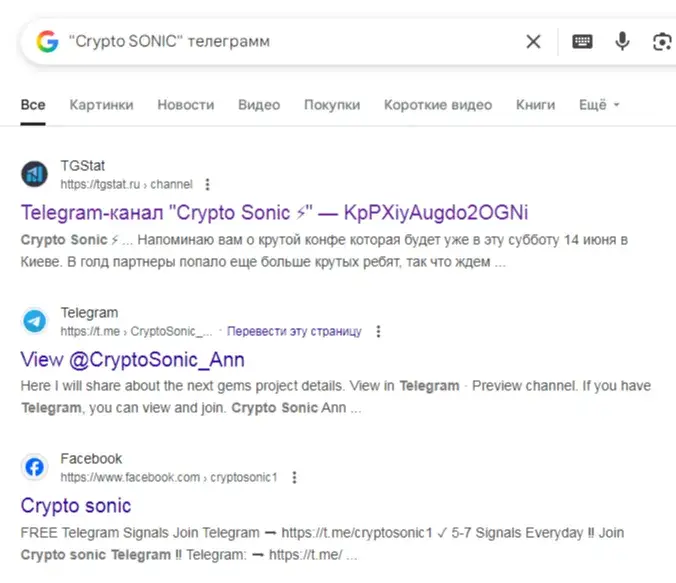Image resolution: width=676 pixels, height=583 pixels.
Task: Open Telegram-канал Crypto Sonic result link
Action: pyautogui.click(x=274, y=213)
